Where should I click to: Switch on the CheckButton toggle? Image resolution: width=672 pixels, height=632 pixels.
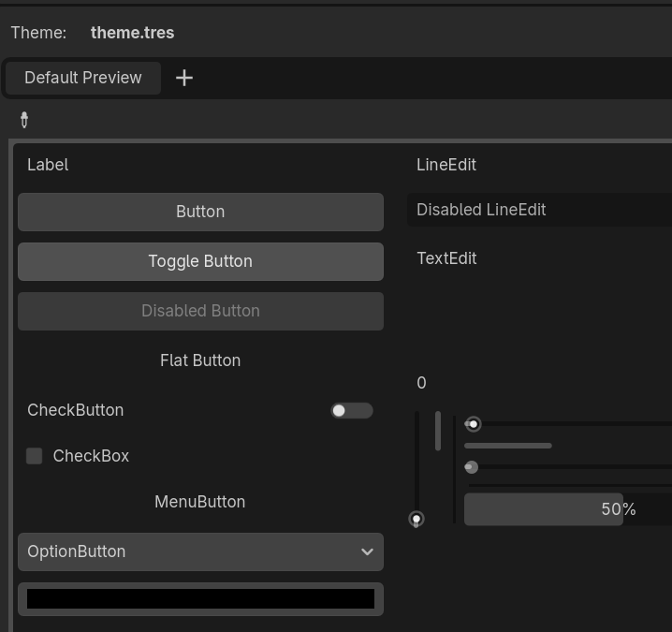[x=351, y=410]
